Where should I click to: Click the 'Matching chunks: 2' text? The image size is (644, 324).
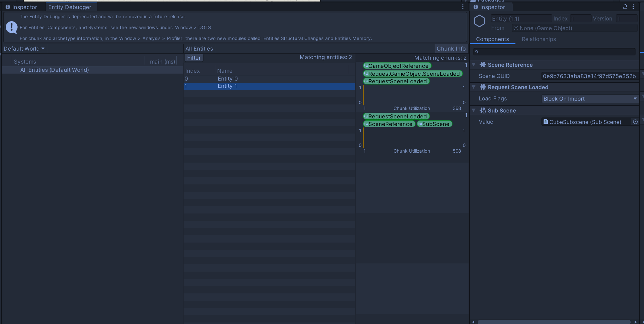(x=440, y=58)
